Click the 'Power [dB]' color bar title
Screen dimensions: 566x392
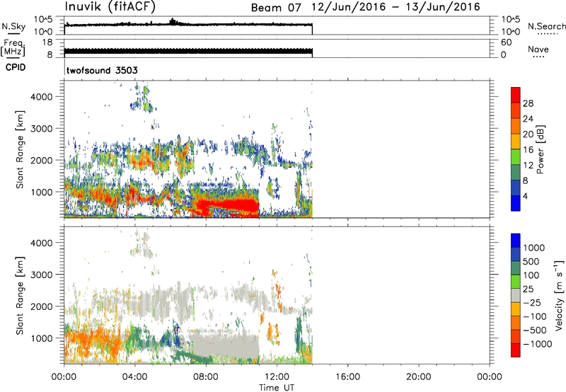540,149
